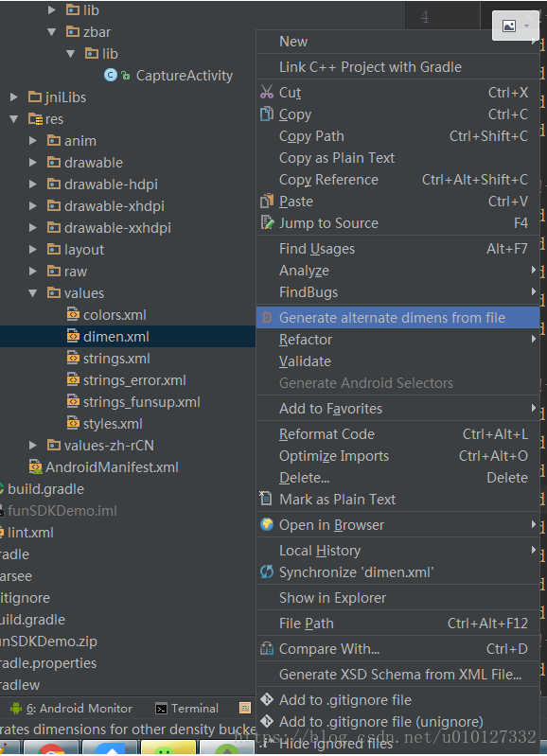Choose Generate XSD Schema from XML File
The width and height of the screenshot is (547, 756).
coord(397,674)
